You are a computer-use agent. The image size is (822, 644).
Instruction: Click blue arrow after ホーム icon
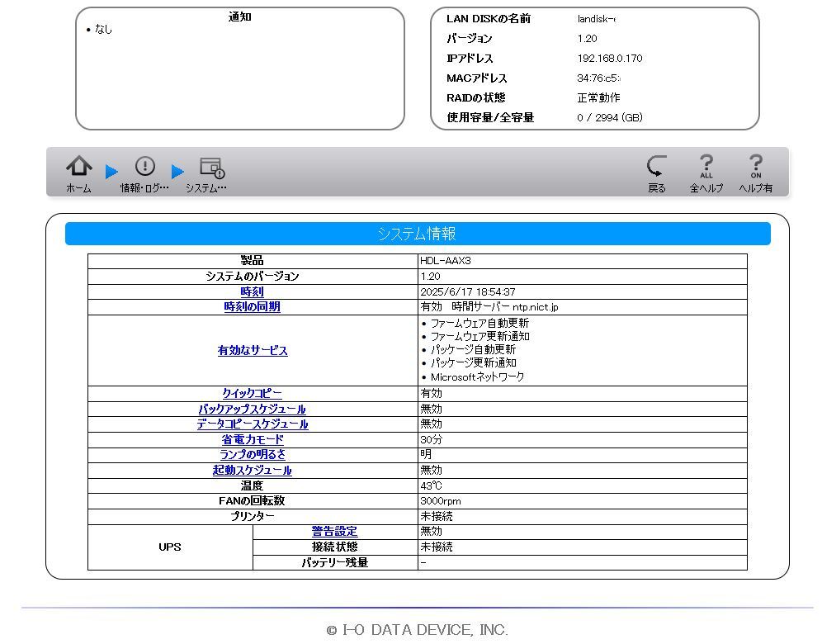(111, 172)
